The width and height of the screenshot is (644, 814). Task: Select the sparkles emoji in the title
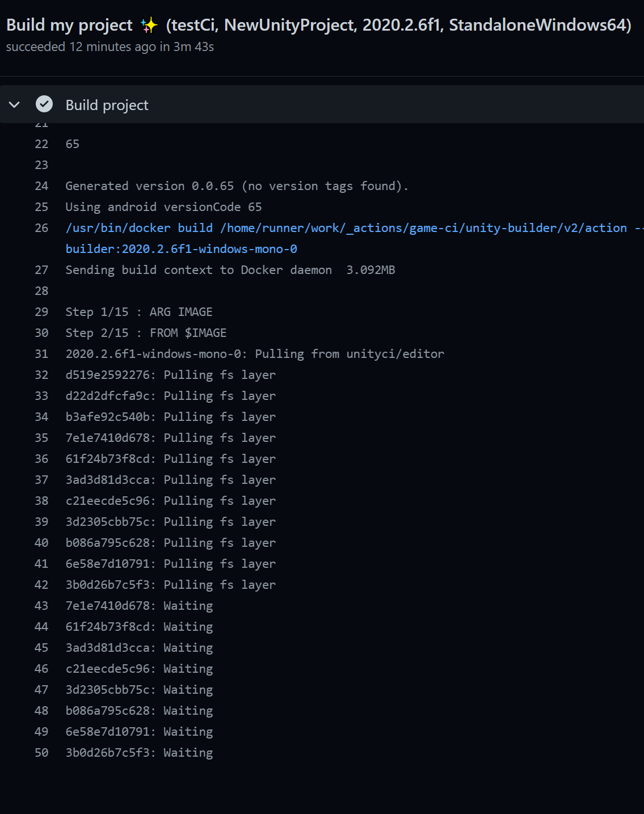click(149, 25)
